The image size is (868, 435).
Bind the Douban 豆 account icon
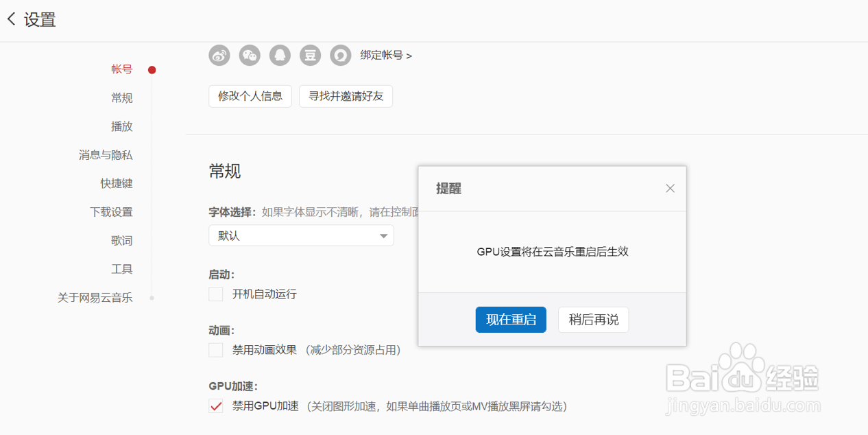(x=311, y=56)
